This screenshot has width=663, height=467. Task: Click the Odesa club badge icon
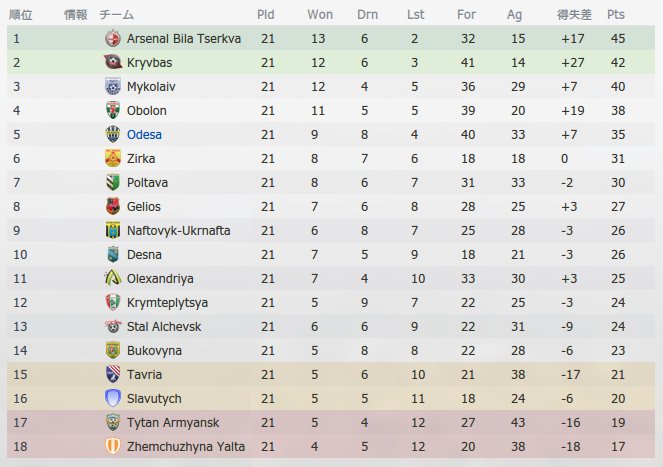[113, 135]
